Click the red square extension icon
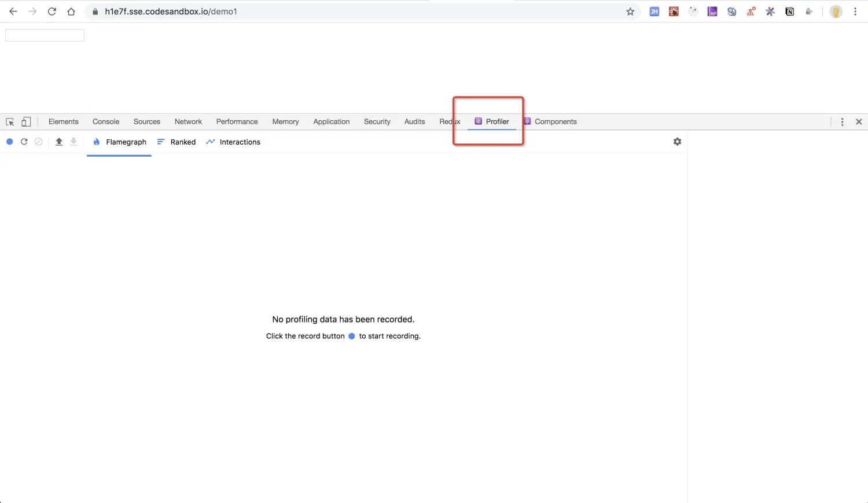 pos(674,12)
